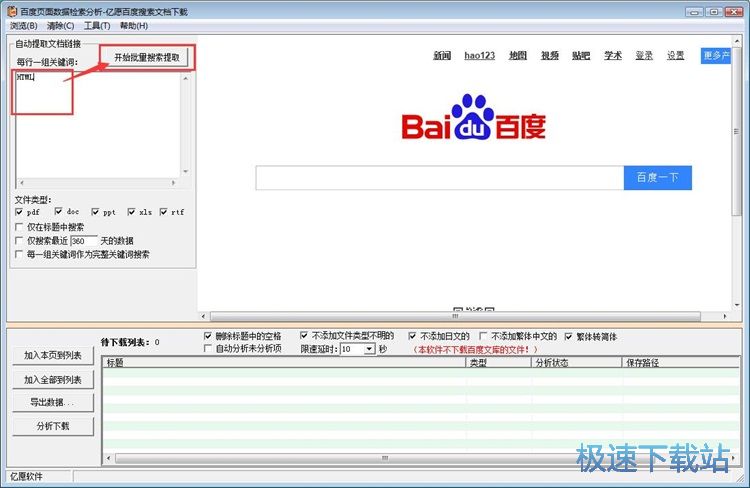Image resolution: width=750 pixels, height=488 pixels.
Task: Open Baidu 贴吧 link
Action: point(581,55)
